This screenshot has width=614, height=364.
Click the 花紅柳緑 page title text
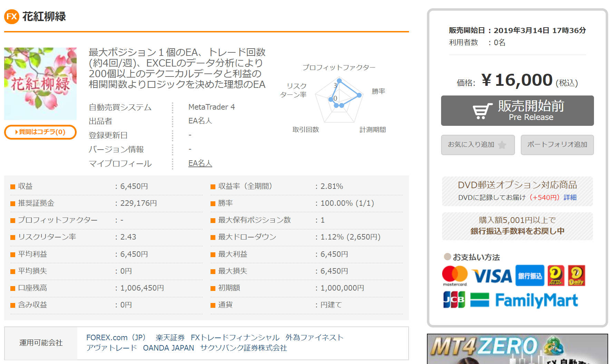pos(44,17)
